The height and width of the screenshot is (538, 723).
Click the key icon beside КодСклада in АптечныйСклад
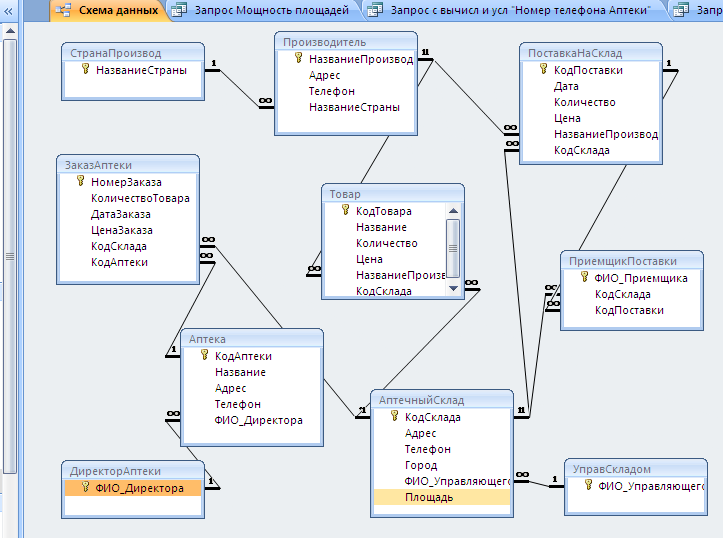pos(394,416)
